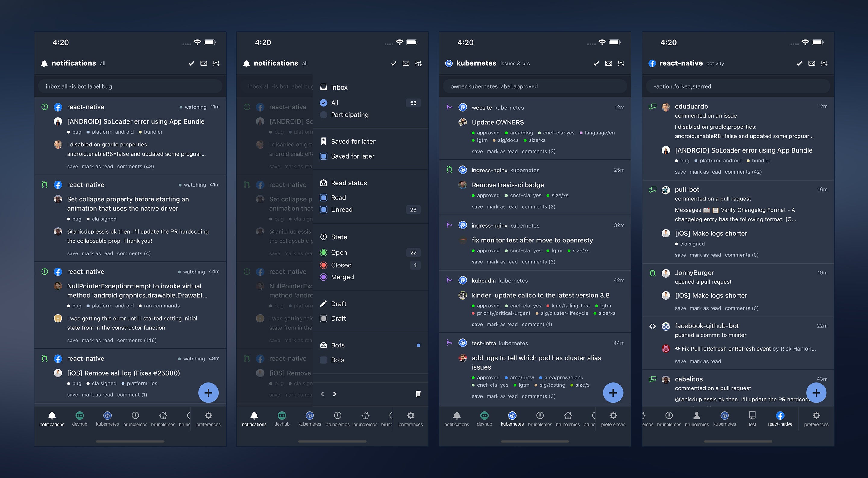Toggle Merged state filter
Viewport: 868px width, 478px height.
(x=323, y=277)
